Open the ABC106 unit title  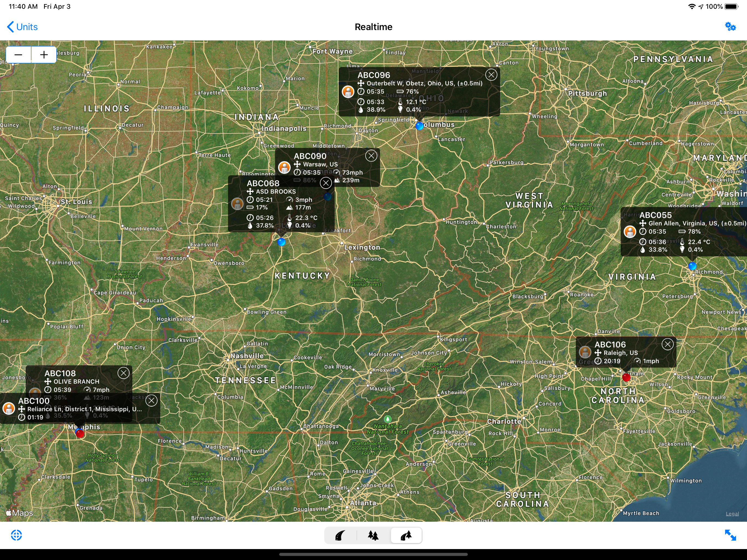(610, 345)
